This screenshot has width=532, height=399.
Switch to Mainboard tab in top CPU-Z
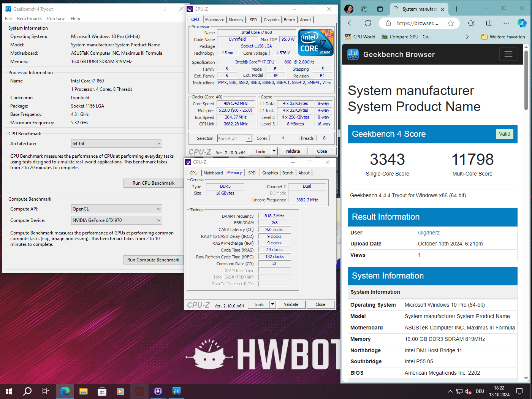coord(215,20)
